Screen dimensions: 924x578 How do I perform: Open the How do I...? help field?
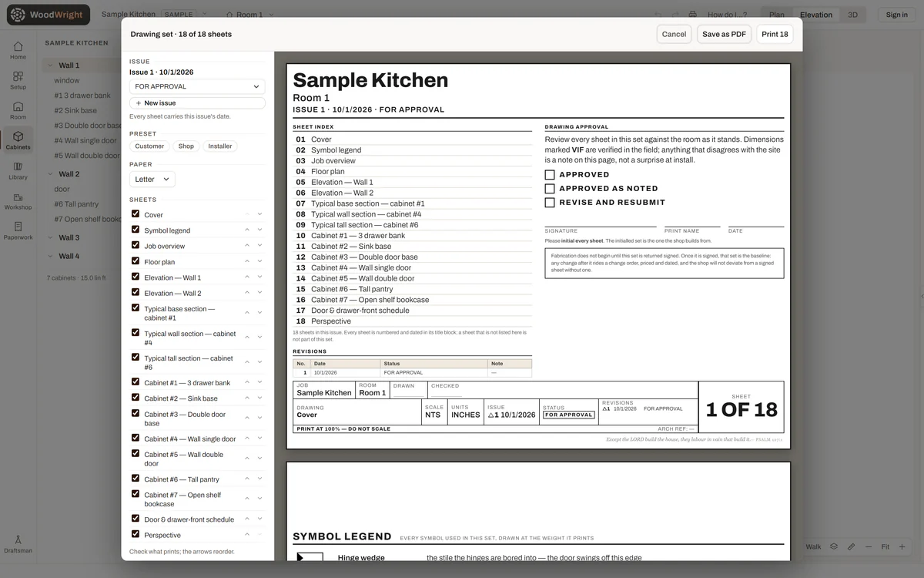tap(727, 15)
